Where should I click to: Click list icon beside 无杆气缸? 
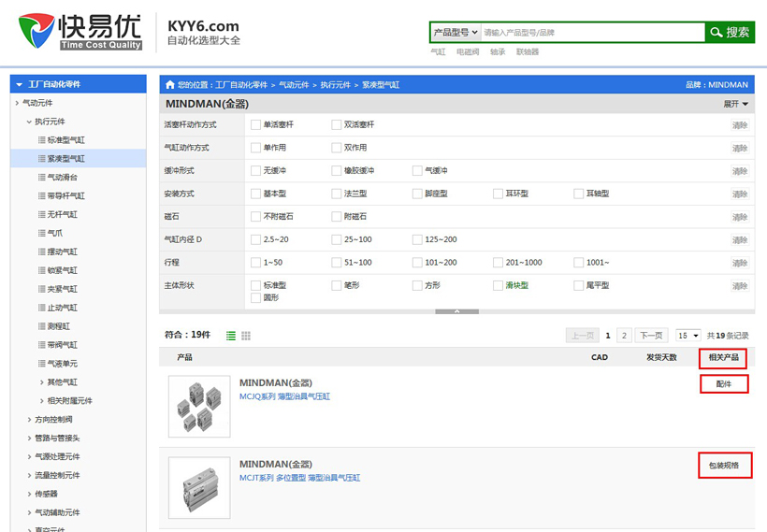coord(42,214)
